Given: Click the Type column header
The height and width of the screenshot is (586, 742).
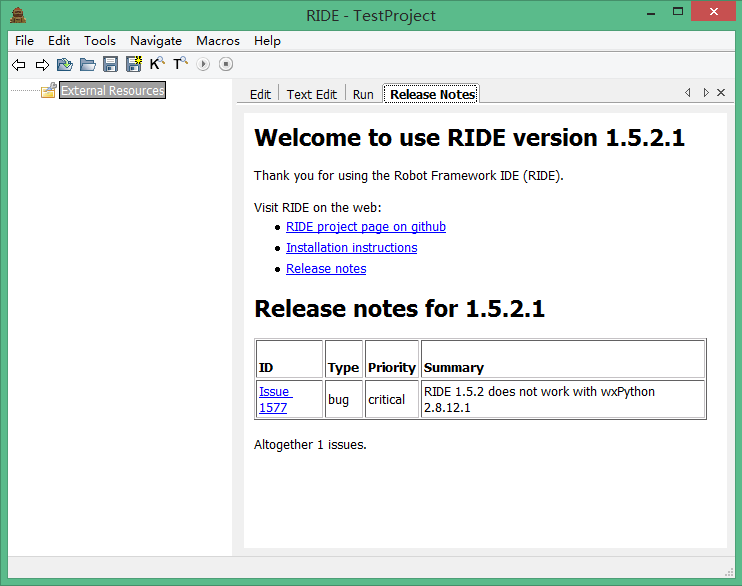Looking at the screenshot, I should click(344, 359).
